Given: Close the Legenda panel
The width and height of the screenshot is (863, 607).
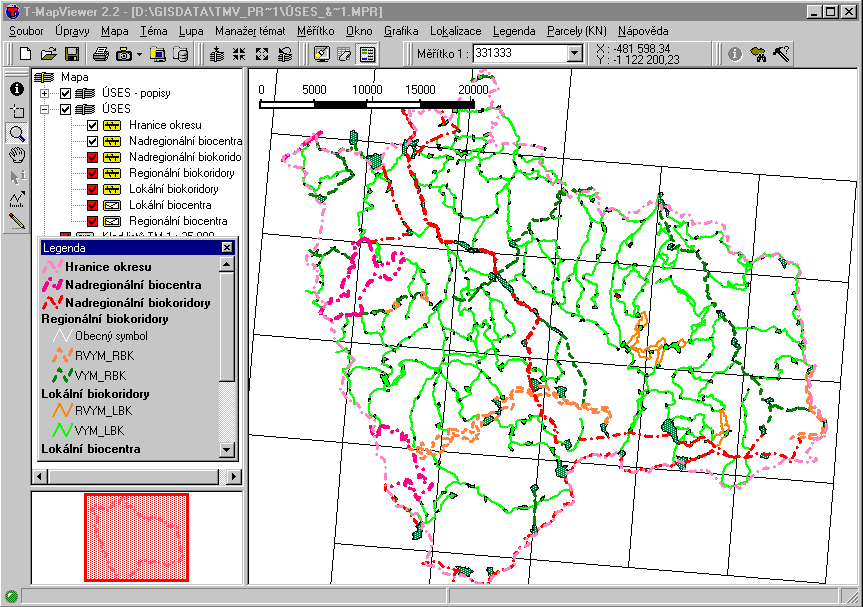Looking at the screenshot, I should pyautogui.click(x=227, y=248).
